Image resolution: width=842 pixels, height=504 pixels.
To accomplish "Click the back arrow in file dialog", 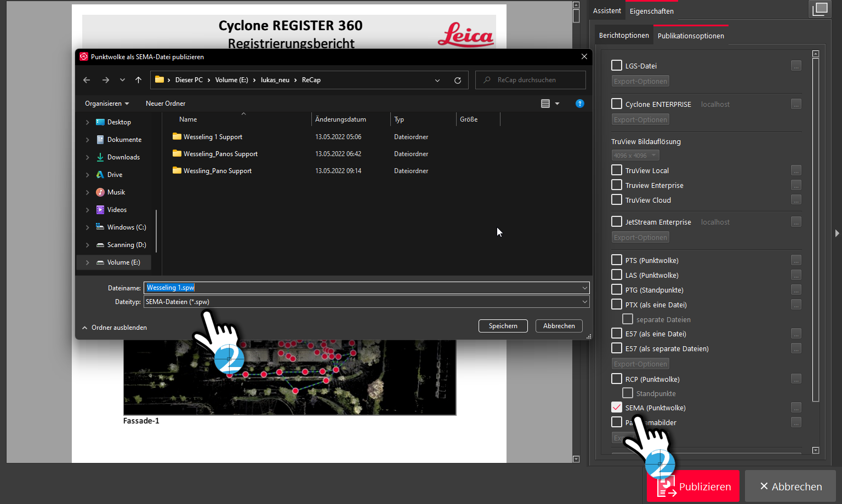I will (x=87, y=80).
